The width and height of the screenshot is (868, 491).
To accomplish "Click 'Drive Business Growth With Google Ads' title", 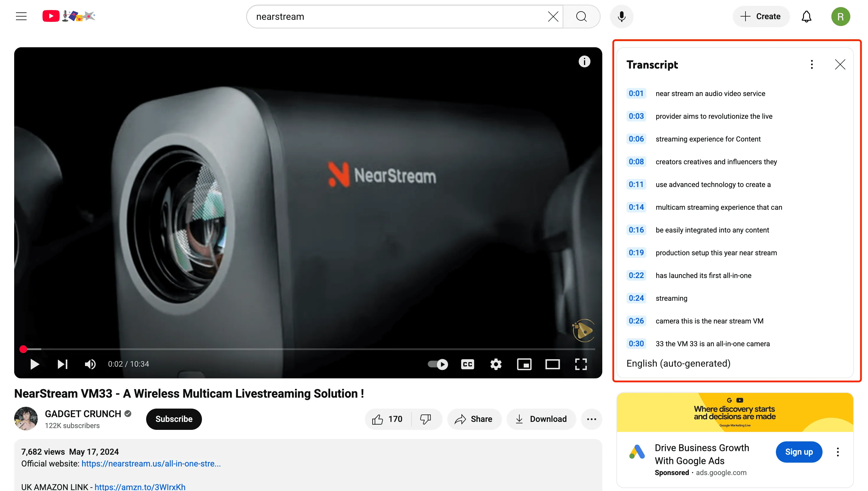I will click(701, 454).
